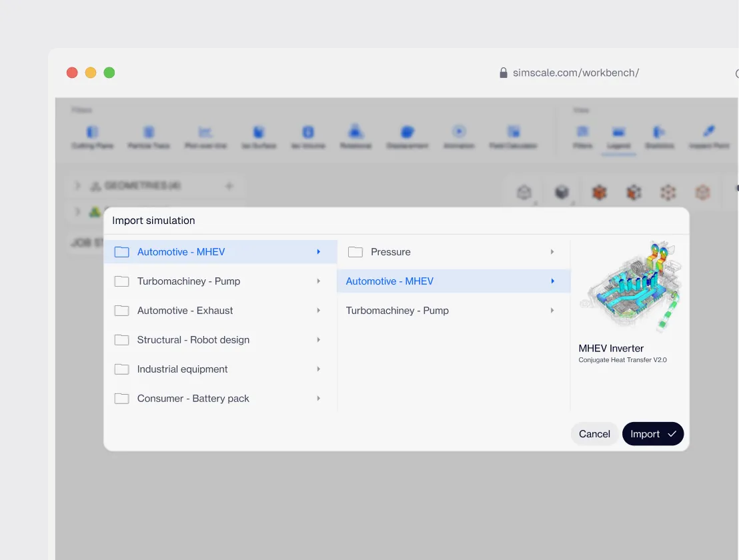Select 'Automotive - MHEV' in the second column
This screenshot has width=739, height=560.
pyautogui.click(x=454, y=281)
